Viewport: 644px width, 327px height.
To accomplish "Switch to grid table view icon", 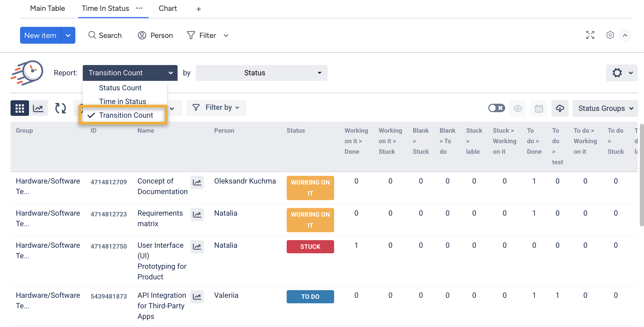I will tap(19, 108).
